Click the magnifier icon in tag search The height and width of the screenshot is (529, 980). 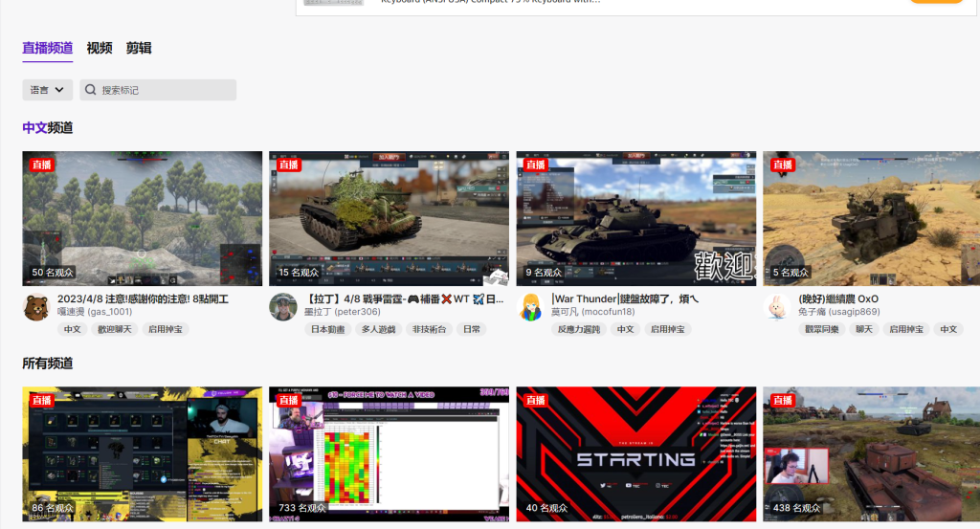click(x=91, y=90)
